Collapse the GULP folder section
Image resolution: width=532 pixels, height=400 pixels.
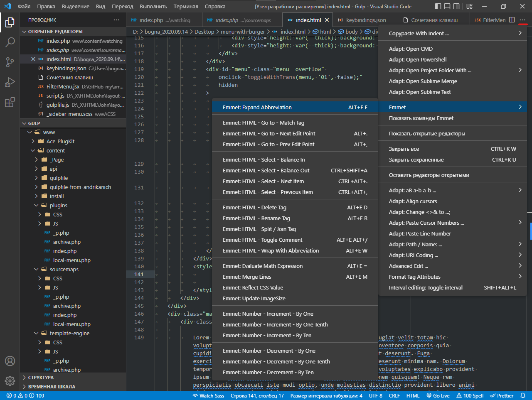(73, 123)
